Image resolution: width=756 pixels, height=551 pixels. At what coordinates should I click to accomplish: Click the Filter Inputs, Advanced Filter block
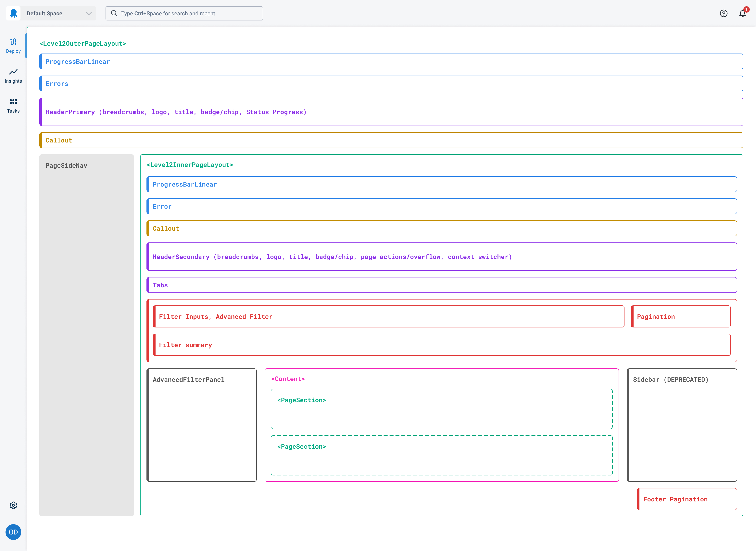pos(388,316)
